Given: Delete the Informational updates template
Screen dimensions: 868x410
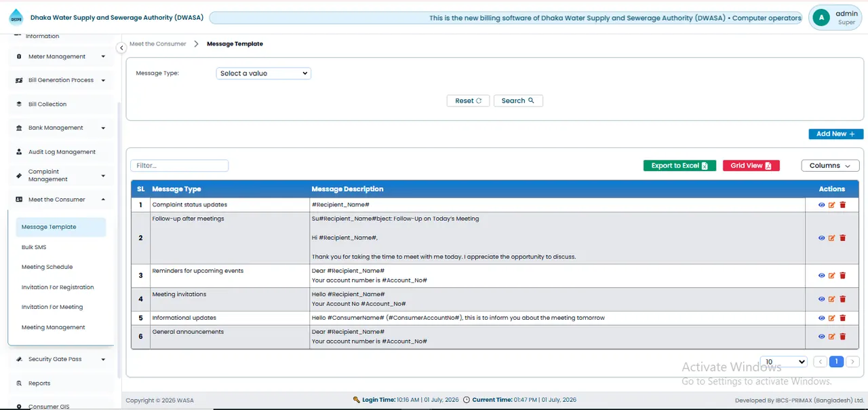Looking at the screenshot, I should click(843, 318).
